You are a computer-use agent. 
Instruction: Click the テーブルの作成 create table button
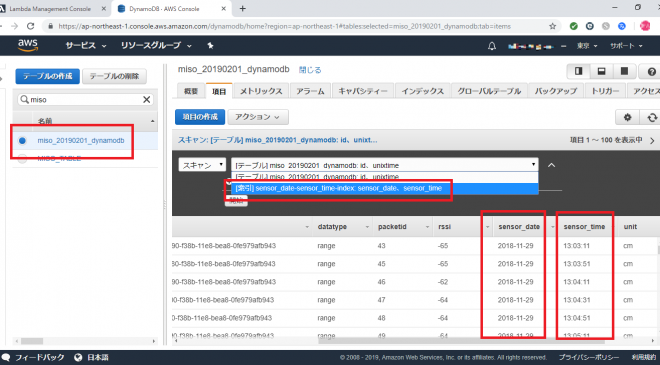[48, 76]
